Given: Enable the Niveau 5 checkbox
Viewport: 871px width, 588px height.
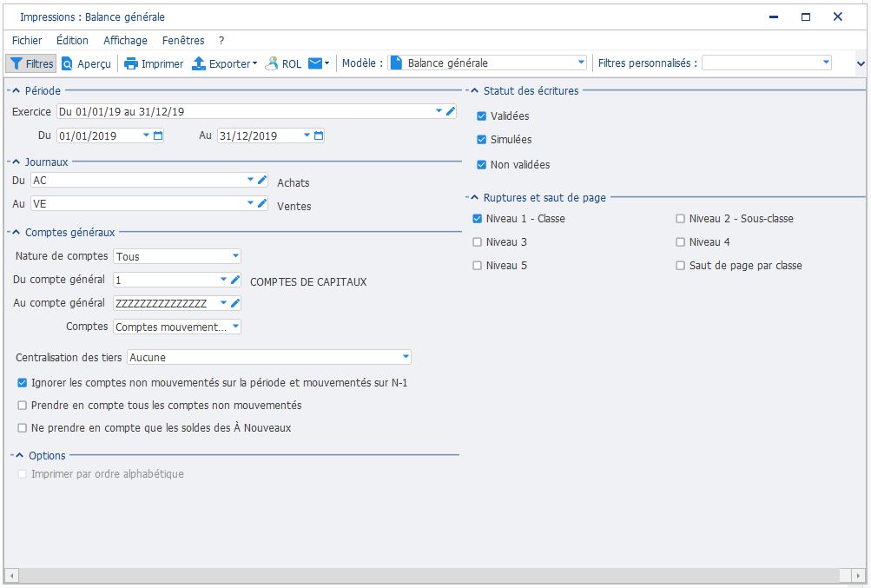Looking at the screenshot, I should click(x=477, y=266).
